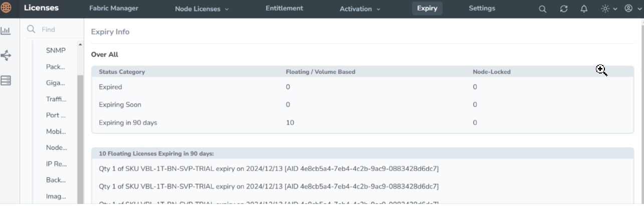Open the bar chart dashboard icon

pyautogui.click(x=6, y=31)
